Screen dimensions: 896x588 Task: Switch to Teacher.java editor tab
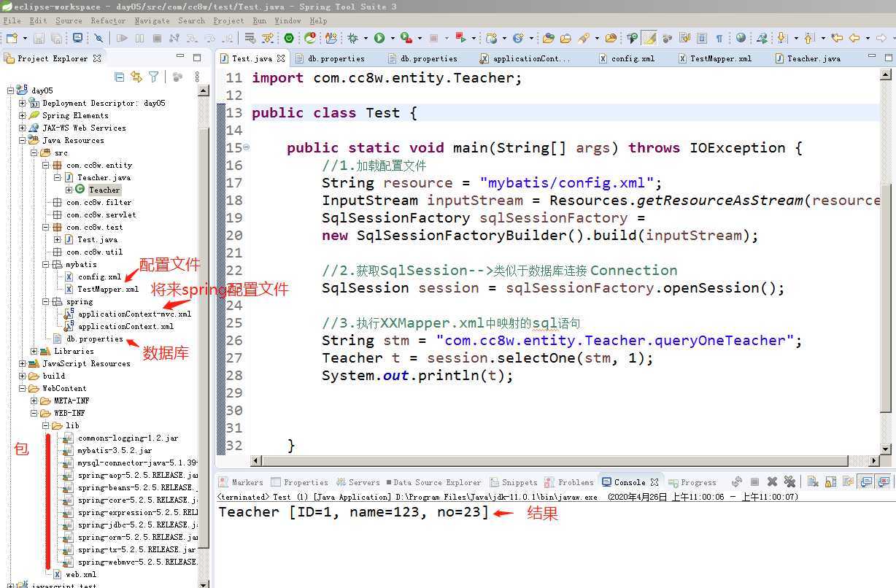click(x=807, y=58)
